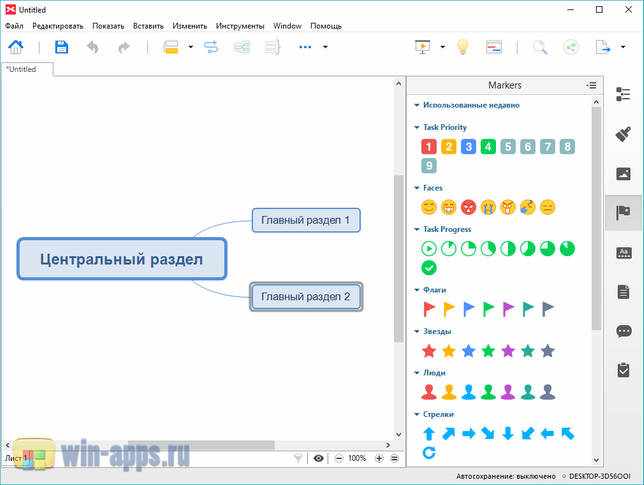Click the search magnifier icon
Image resolution: width=644 pixels, height=485 pixels.
(x=540, y=47)
